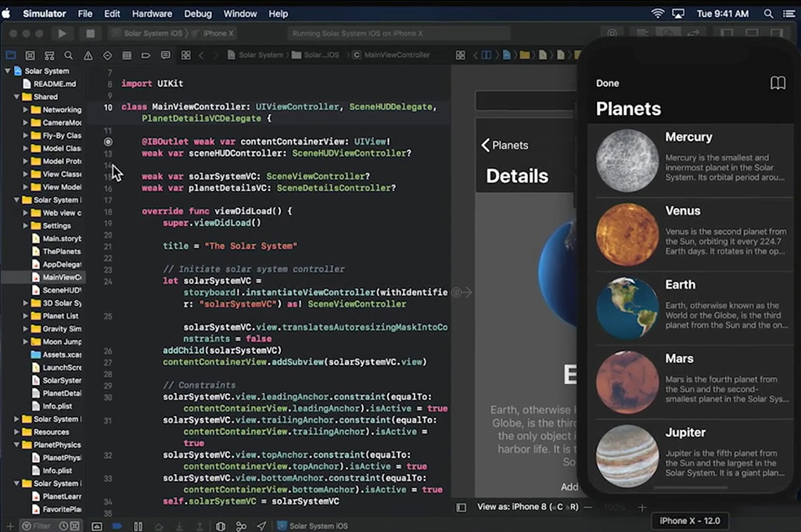Collapse the Shared folder
801x532 pixels.
pos(16,97)
